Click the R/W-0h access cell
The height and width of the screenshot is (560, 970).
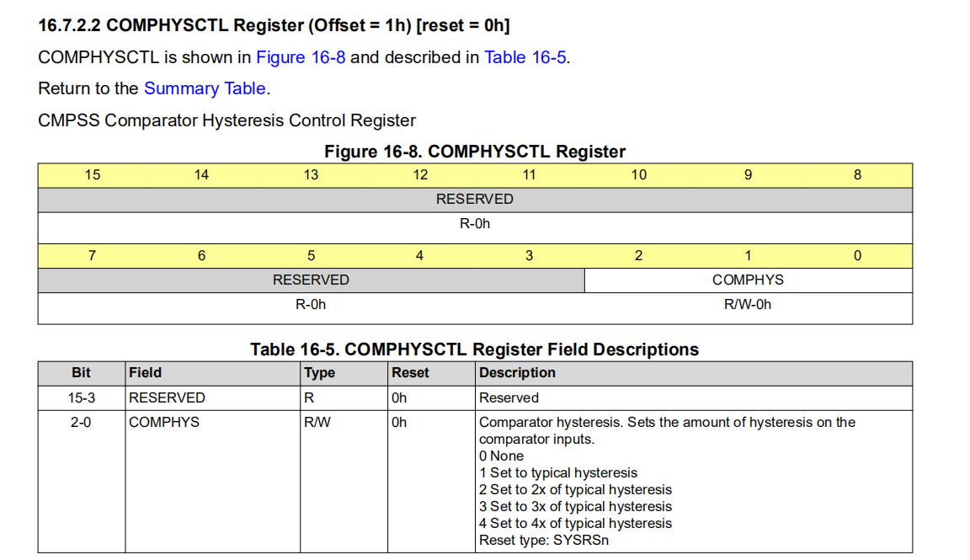click(748, 304)
